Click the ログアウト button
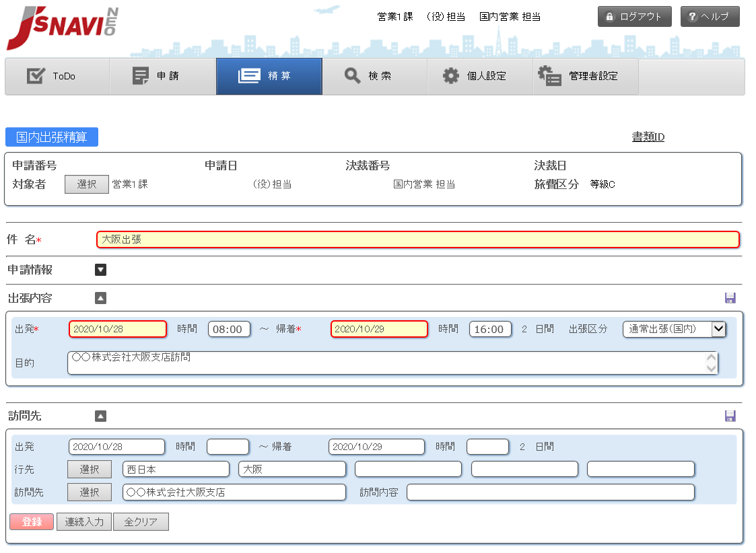Screen dimensions: 756x553 click(x=634, y=17)
